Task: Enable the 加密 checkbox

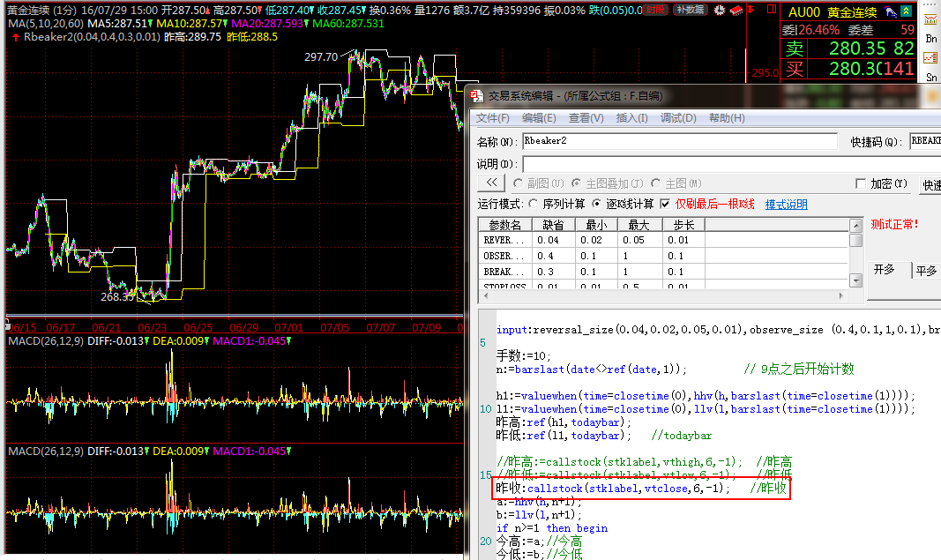Action: pos(861,183)
